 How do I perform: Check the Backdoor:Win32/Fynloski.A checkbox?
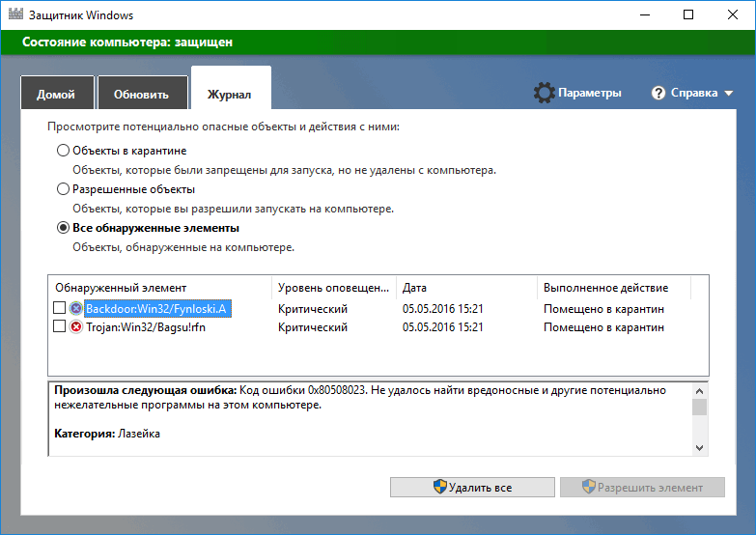click(x=59, y=308)
